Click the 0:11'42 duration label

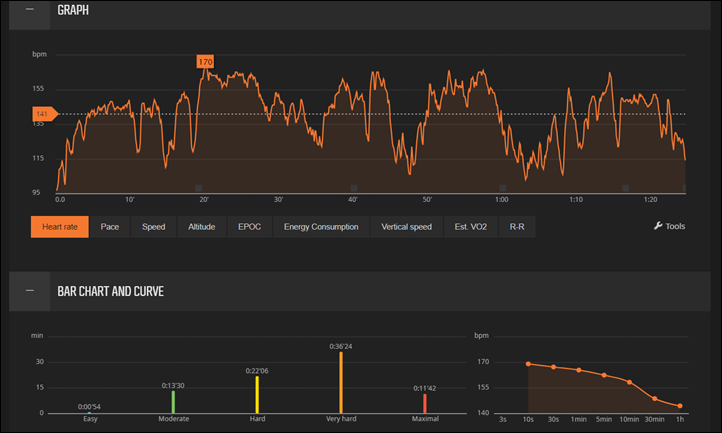[425, 388]
